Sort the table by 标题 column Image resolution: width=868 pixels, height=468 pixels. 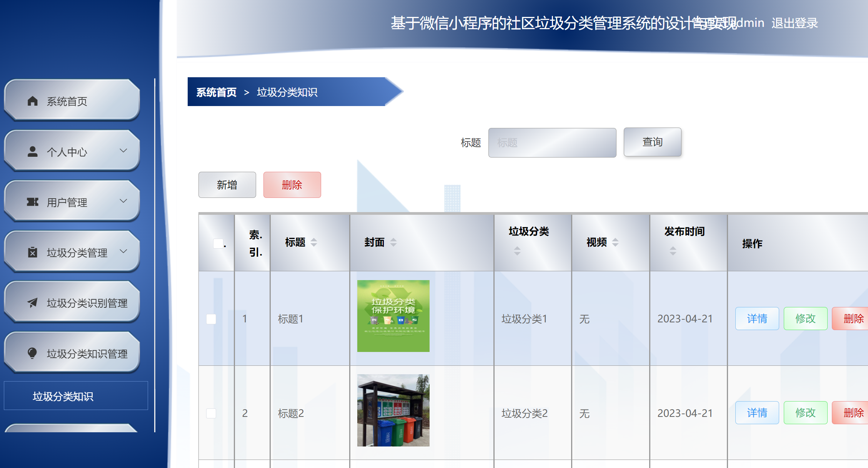(314, 242)
